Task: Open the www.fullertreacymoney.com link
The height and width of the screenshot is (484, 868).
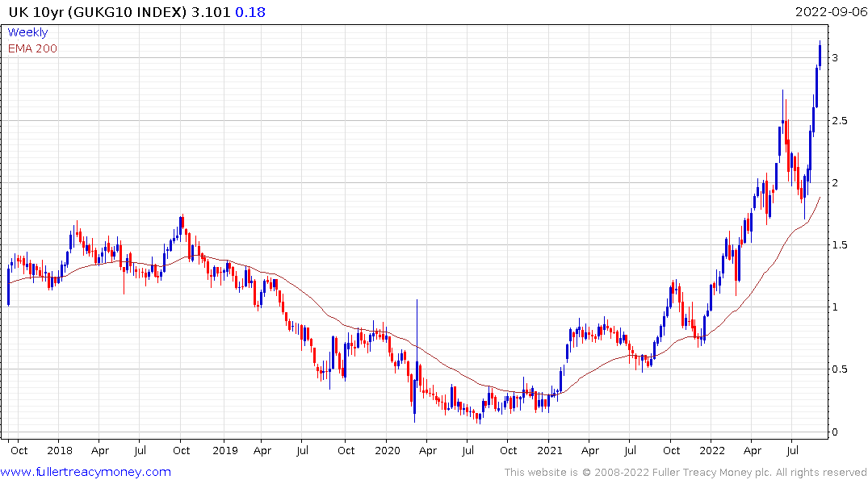Action: 86,472
